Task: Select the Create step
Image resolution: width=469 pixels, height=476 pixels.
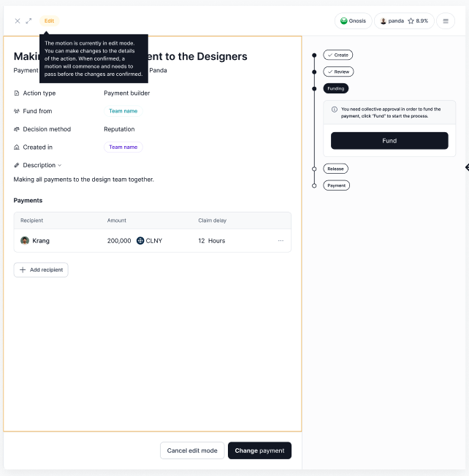Action: coord(338,55)
